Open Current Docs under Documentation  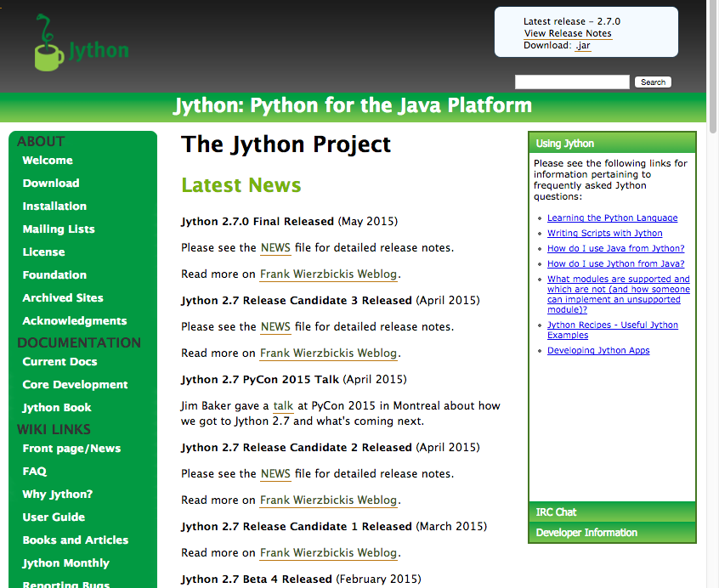click(x=59, y=362)
